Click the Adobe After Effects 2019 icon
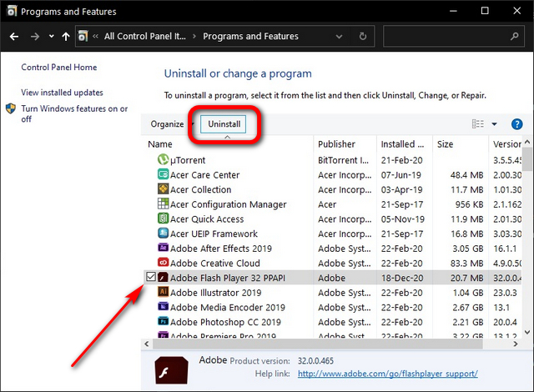 [x=164, y=248]
